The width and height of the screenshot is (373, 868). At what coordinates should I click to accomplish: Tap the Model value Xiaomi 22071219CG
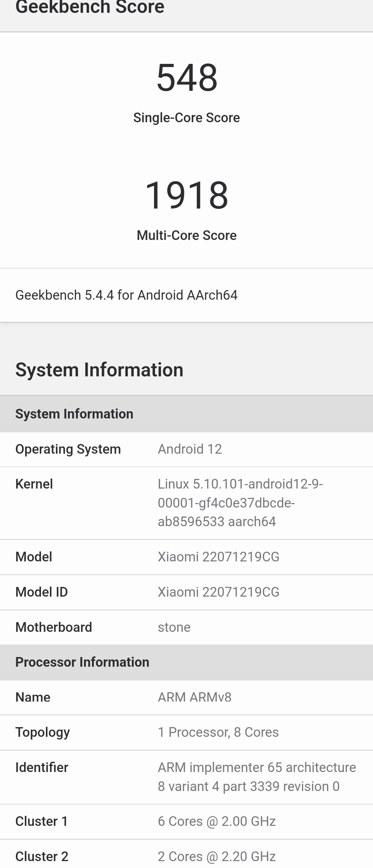[218, 557]
